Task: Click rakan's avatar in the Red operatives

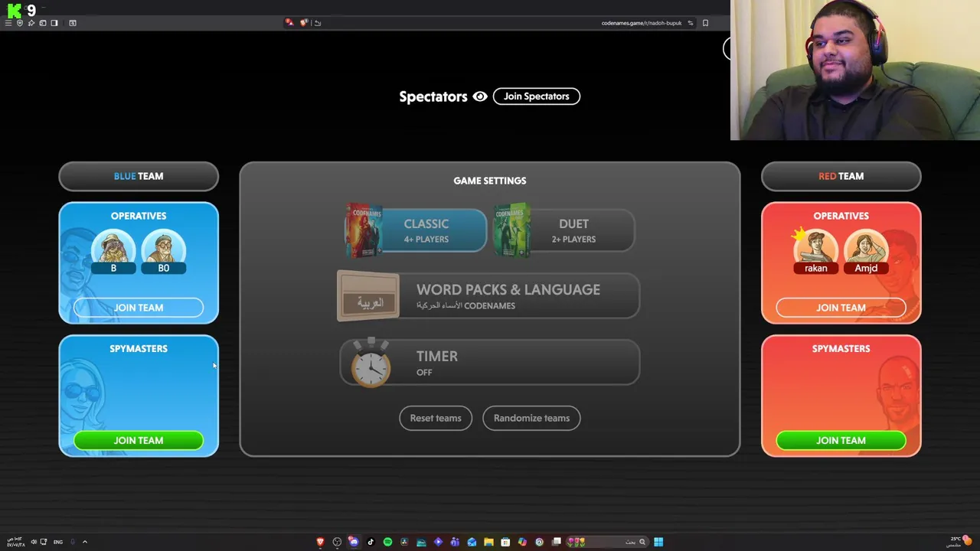Action: pos(815,249)
